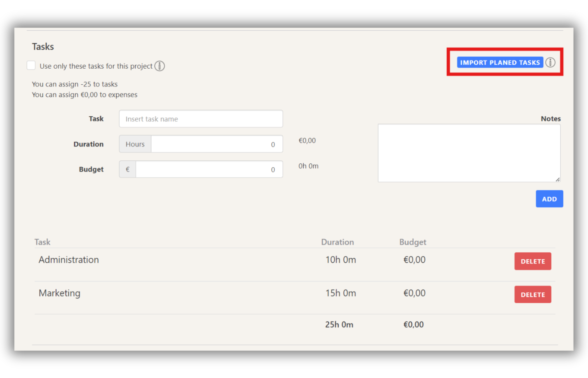
Task: Click the Duration hours input box
Action: tap(217, 144)
